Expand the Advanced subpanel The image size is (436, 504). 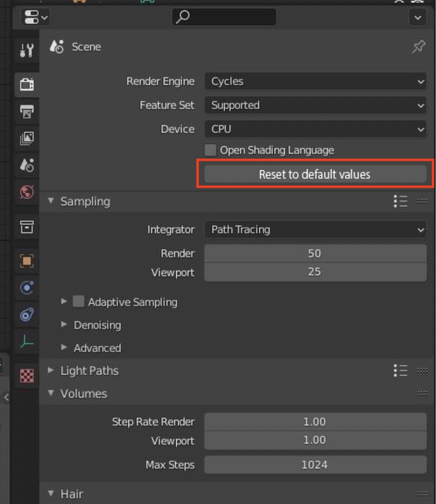coord(64,347)
